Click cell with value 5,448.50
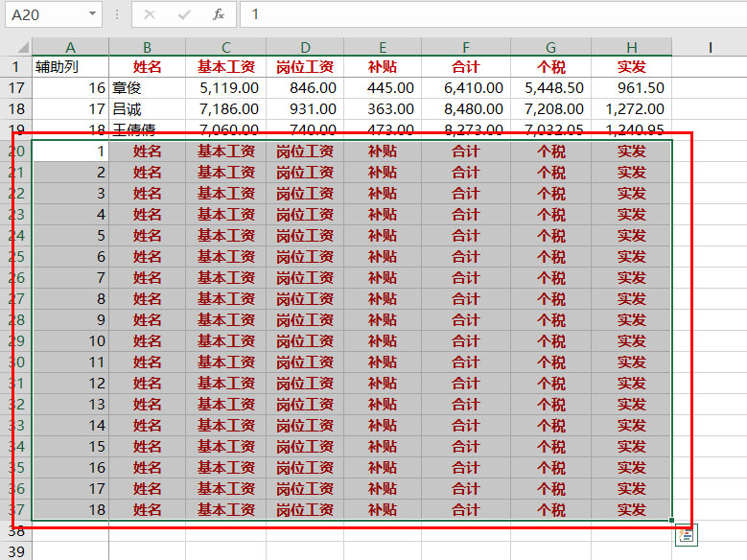Screen dimensions: 747x560 click(550, 87)
